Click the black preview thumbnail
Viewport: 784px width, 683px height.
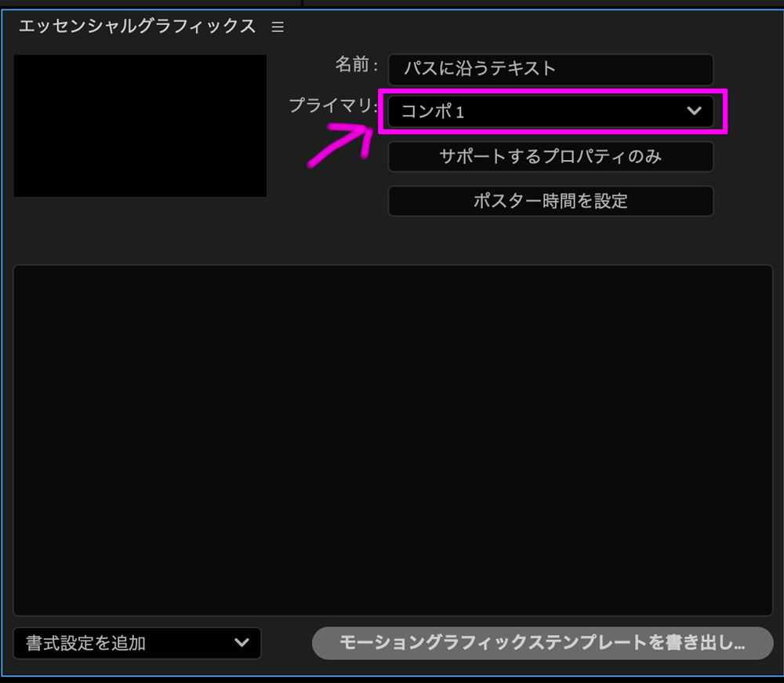click(x=140, y=125)
